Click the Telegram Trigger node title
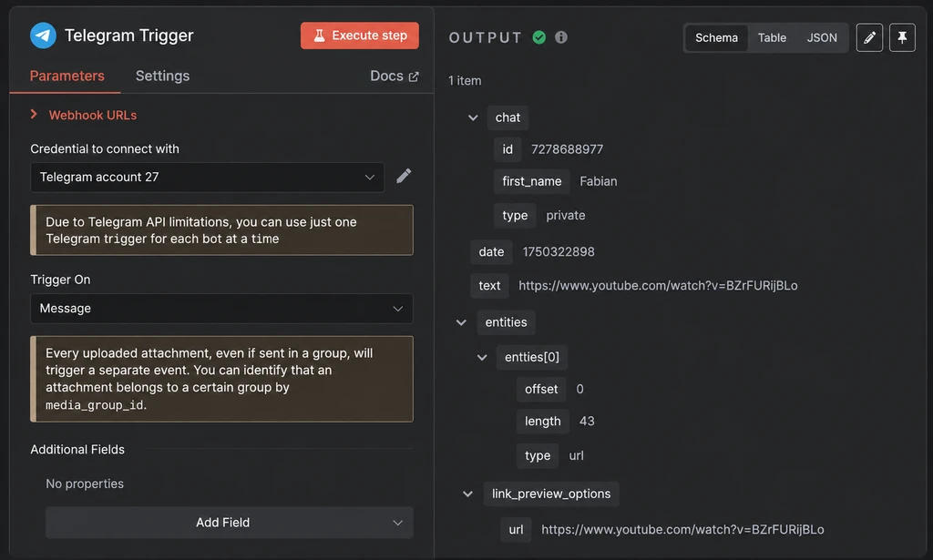 point(129,36)
